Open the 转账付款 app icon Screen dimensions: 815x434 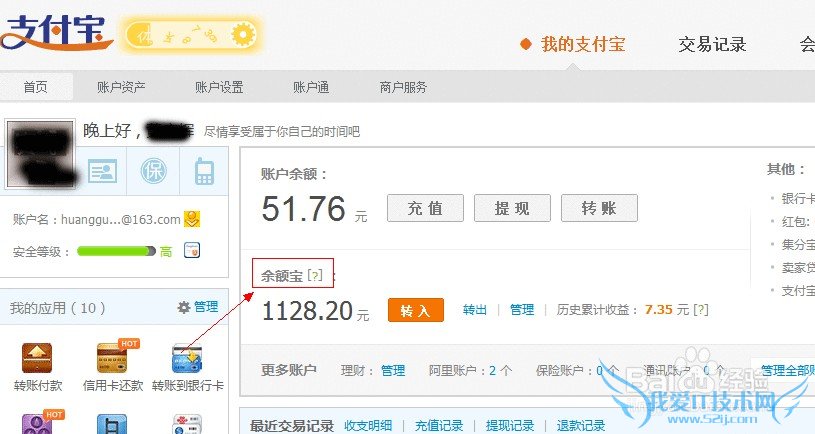click(x=37, y=358)
